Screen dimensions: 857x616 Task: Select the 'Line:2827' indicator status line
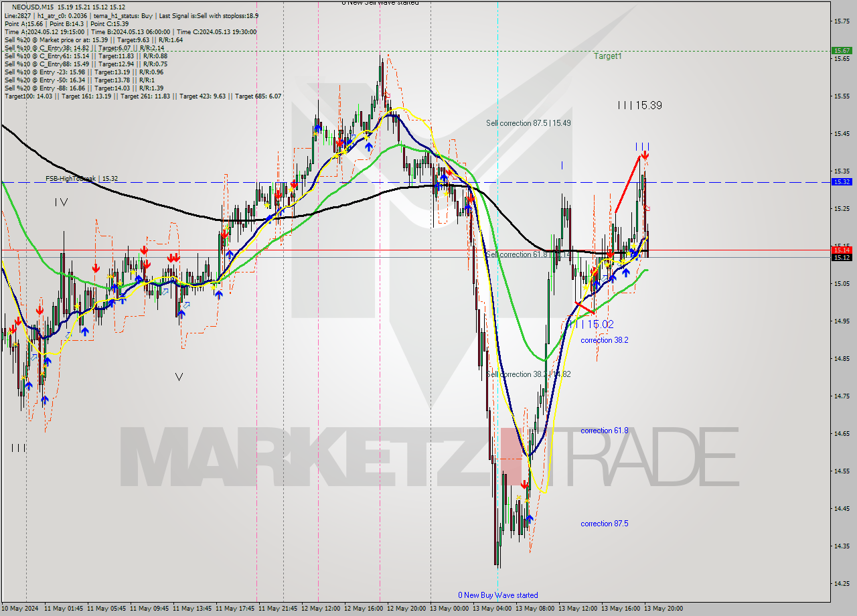tap(131, 15)
